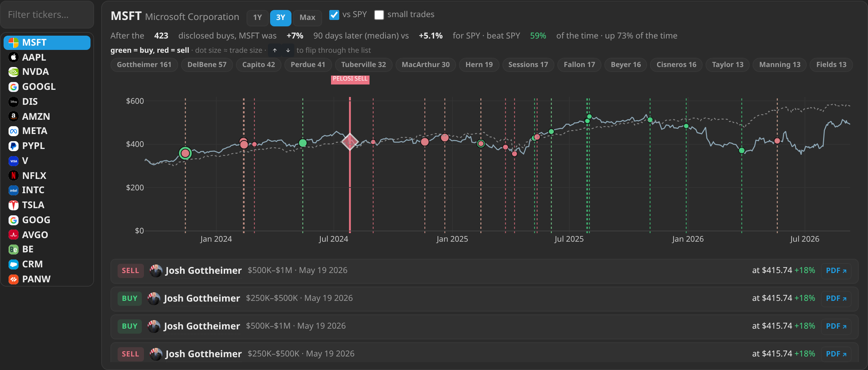Image resolution: width=868 pixels, height=370 pixels.
Task: Click the Disney logo icon beside DIS
Action: [14, 102]
